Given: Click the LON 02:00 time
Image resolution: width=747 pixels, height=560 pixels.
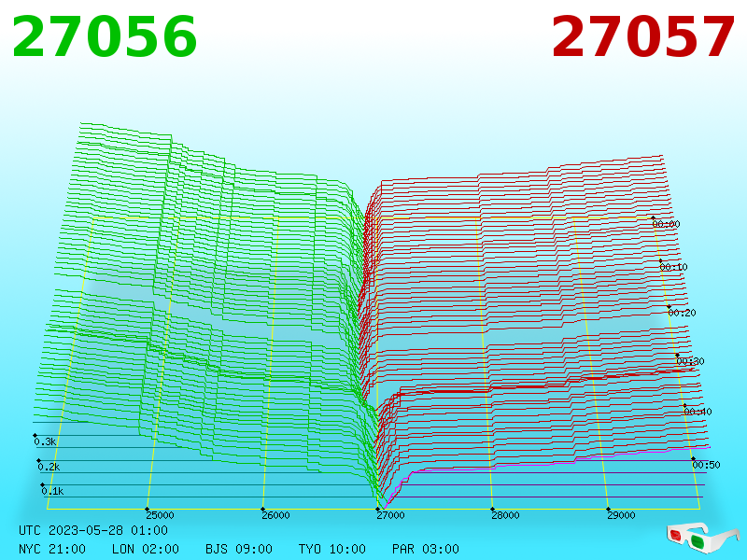Looking at the screenshot, I should pos(146,549).
